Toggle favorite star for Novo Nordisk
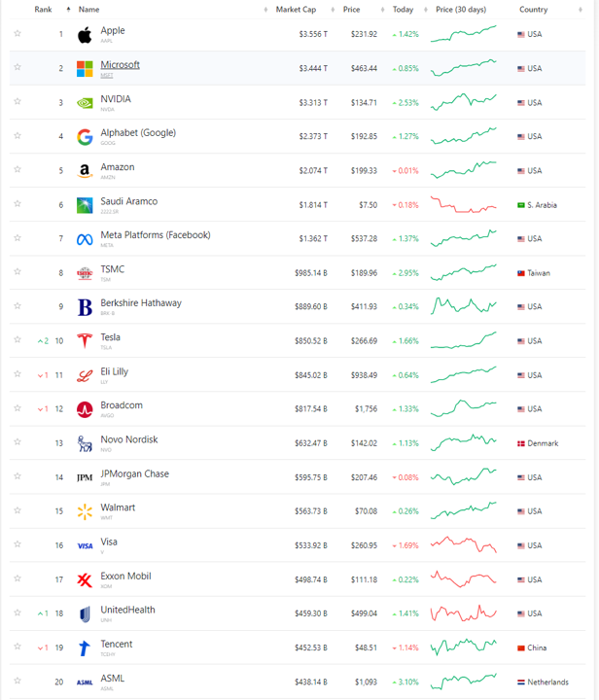599x700 pixels. [x=18, y=442]
